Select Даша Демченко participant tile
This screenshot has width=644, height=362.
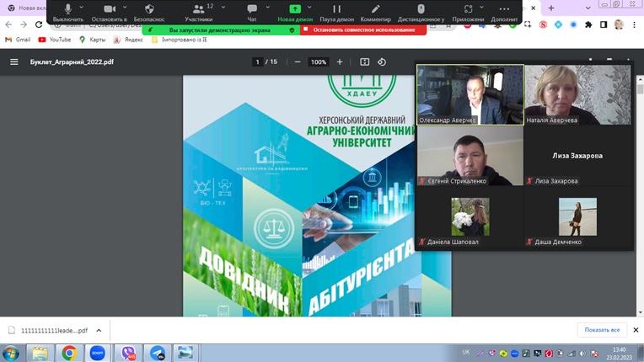577,217
